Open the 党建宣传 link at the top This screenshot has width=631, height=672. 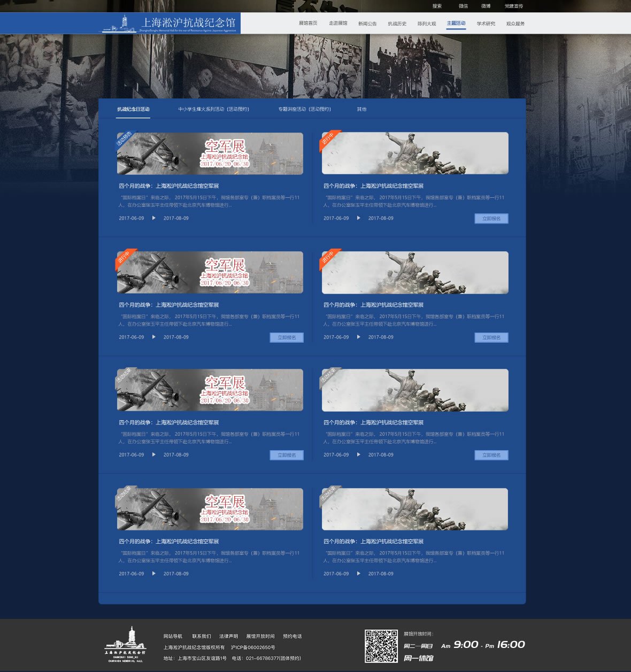[514, 6]
